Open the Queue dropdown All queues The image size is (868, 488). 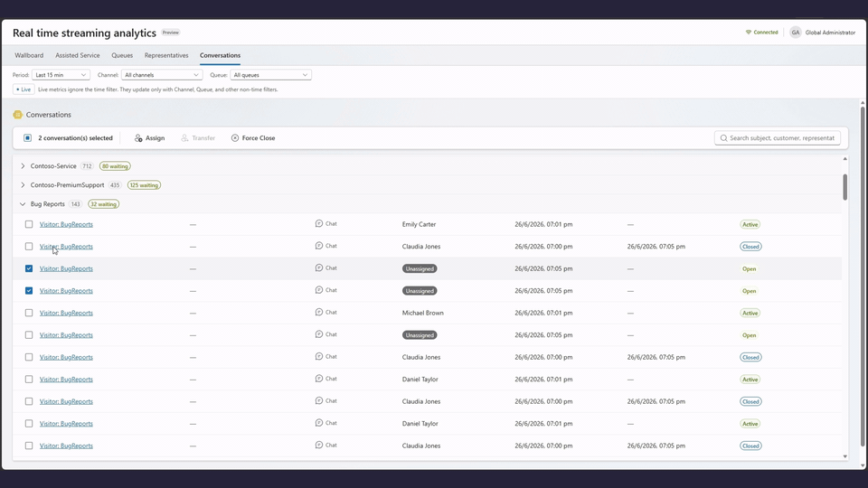click(x=270, y=75)
